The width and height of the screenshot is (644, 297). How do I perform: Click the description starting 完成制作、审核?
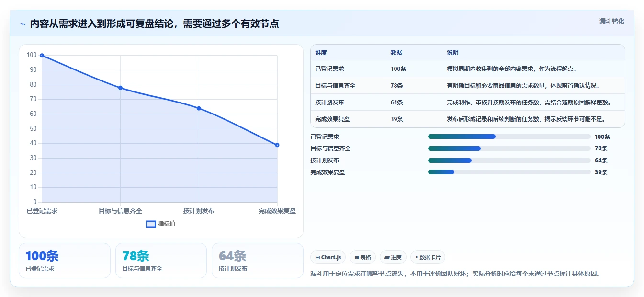(529, 103)
